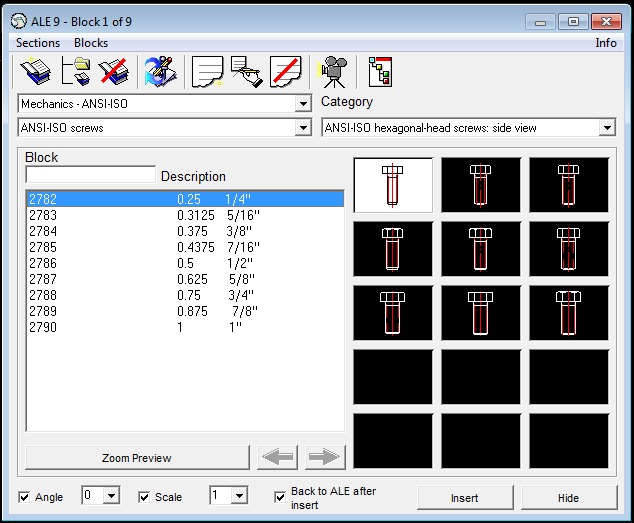634x523 pixels.
Task: Toggle the Scale checkbox
Action: click(144, 497)
